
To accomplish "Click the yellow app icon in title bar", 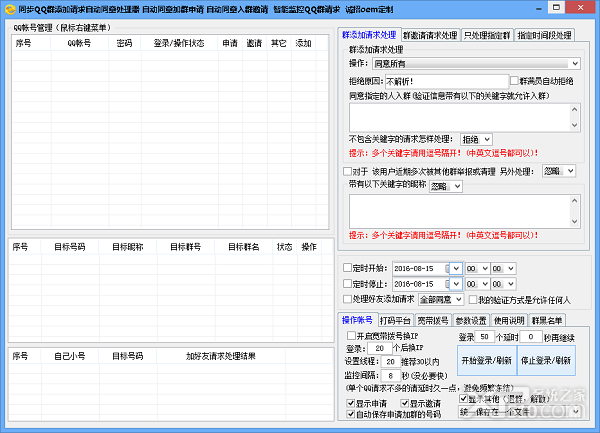I will click(10, 9).
